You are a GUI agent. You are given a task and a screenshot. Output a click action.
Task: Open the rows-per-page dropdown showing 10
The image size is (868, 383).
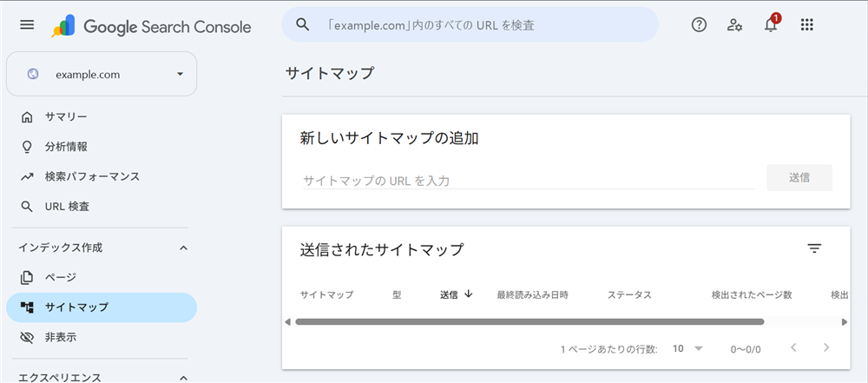(687, 348)
